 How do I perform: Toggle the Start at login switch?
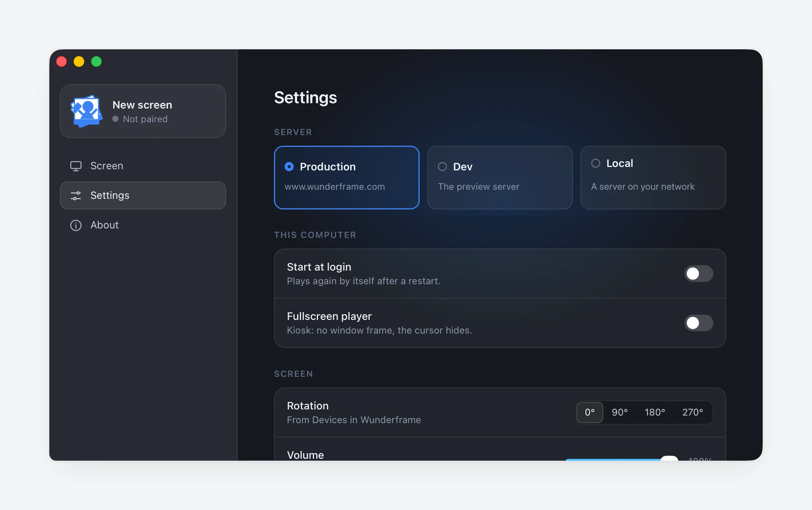click(x=699, y=274)
